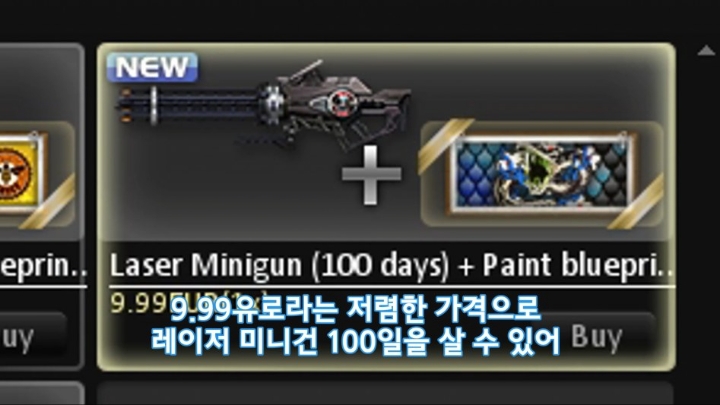Select the blue dragon paint blueprint thumbnail
Viewport: 720px width, 405px height.
click(541, 174)
